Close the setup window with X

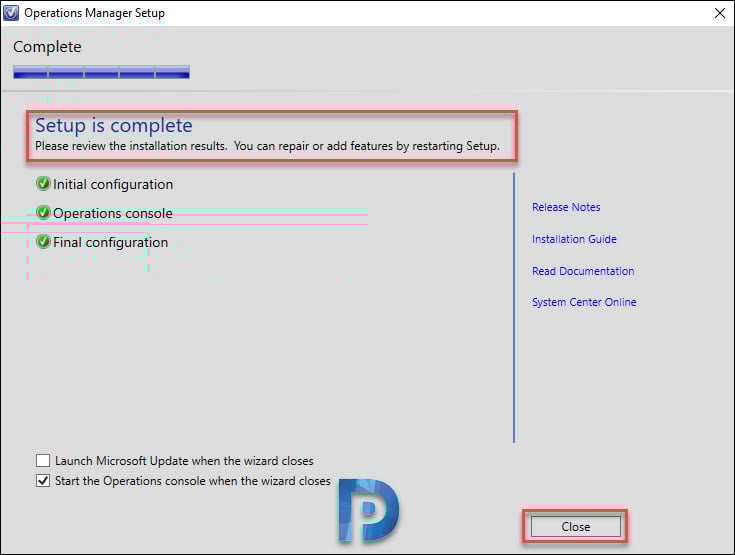pyautogui.click(x=720, y=13)
